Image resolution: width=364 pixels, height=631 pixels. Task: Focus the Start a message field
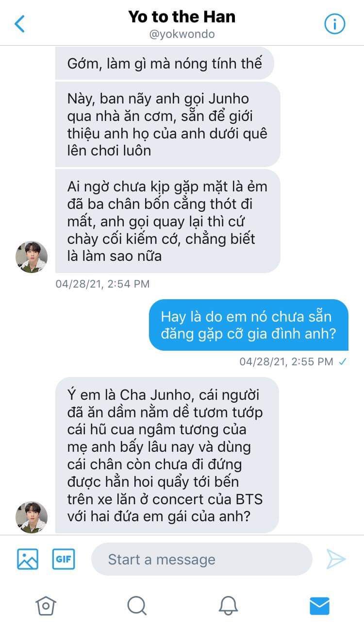(x=202, y=559)
